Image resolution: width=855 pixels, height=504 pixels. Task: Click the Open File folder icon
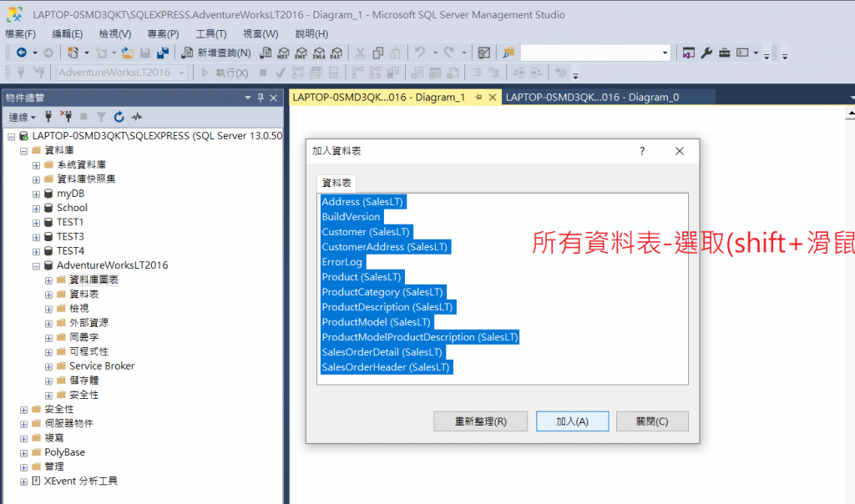pos(128,53)
